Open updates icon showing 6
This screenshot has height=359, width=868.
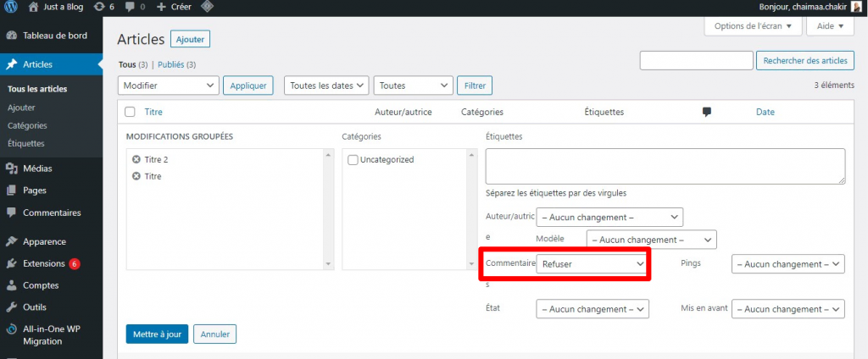(x=99, y=7)
